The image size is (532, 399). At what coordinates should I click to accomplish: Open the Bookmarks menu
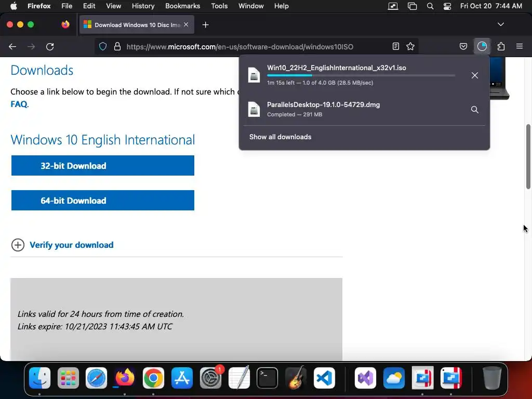[182, 6]
